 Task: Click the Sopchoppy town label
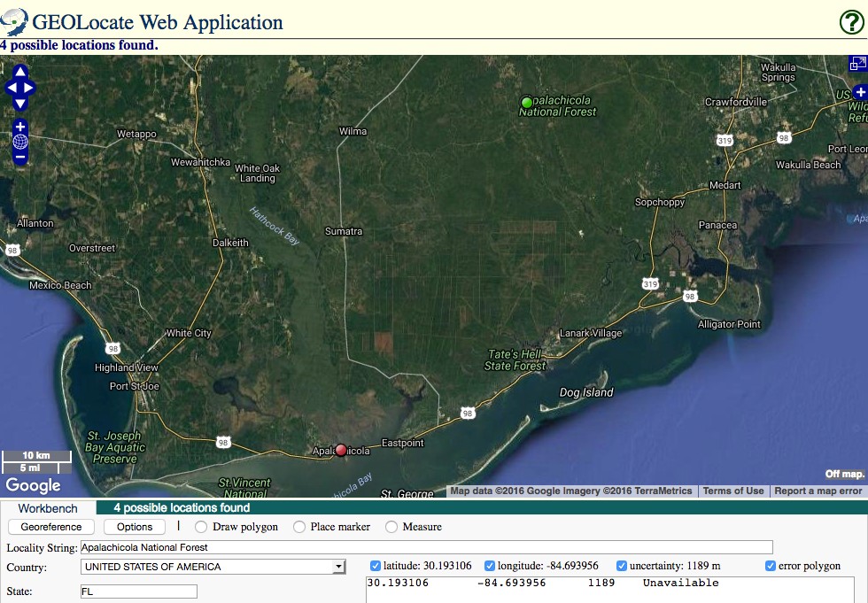(x=660, y=203)
